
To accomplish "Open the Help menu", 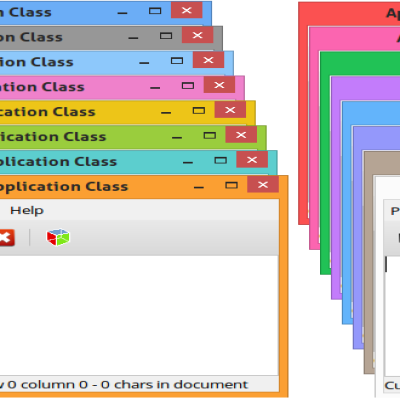I will [27, 210].
